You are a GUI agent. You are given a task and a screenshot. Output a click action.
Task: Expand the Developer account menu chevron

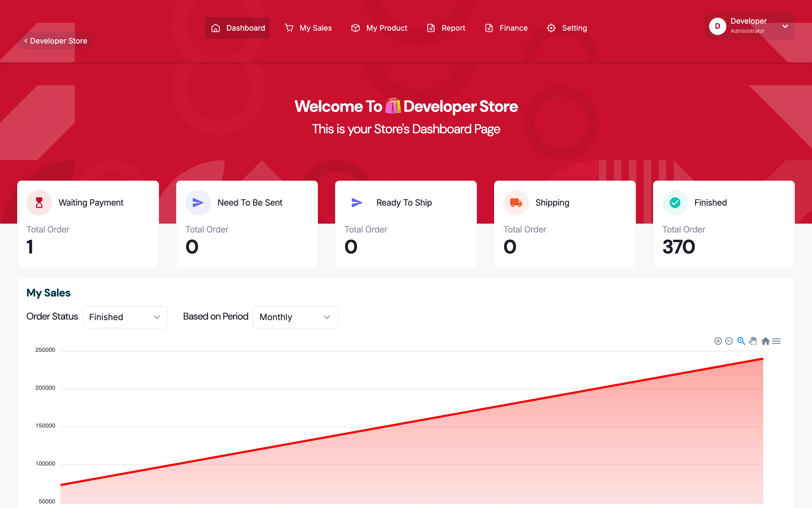[785, 26]
